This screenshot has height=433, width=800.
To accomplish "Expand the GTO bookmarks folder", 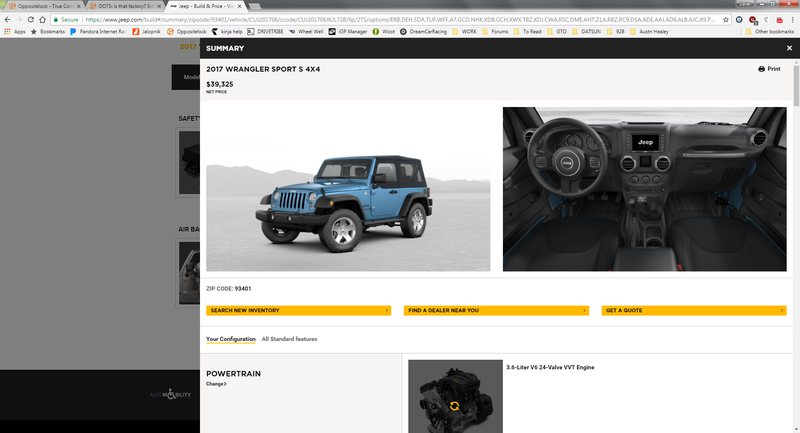I will click(557, 32).
